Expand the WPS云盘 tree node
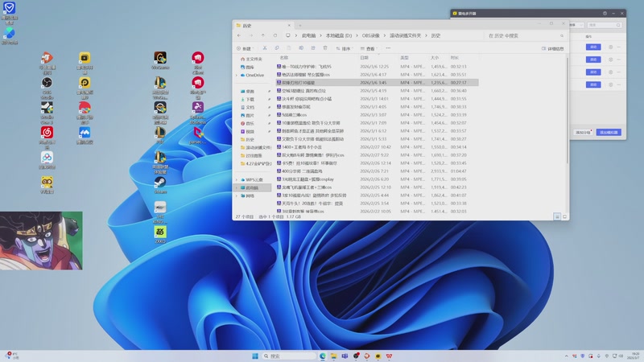 (x=236, y=179)
